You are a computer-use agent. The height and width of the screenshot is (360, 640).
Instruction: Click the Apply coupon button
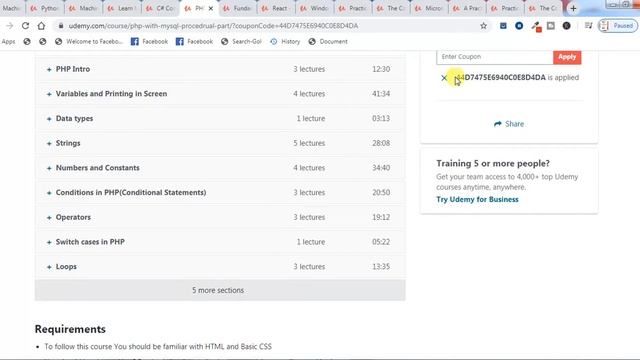point(567,57)
